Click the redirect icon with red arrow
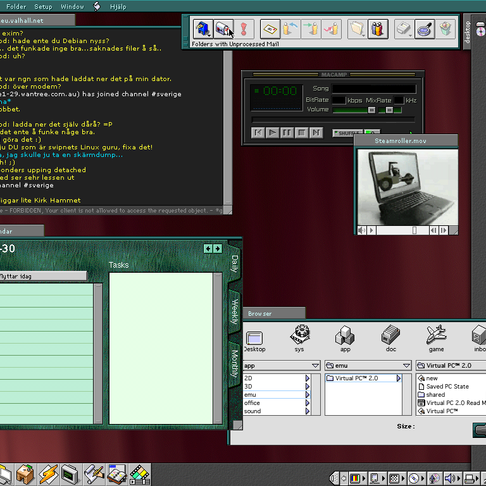Viewport: 486px width, 486px height. coord(332,29)
